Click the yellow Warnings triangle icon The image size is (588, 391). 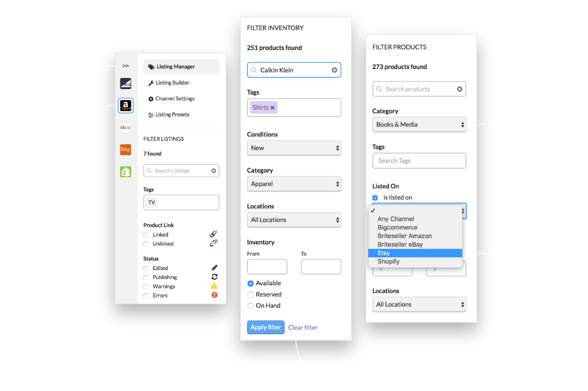click(214, 286)
